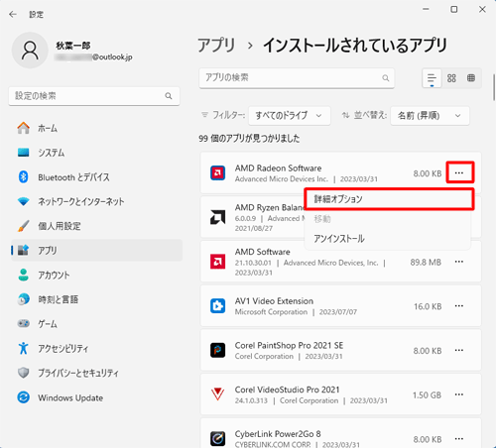
Task: Click the AV1 Video Extension name
Action: click(x=274, y=301)
